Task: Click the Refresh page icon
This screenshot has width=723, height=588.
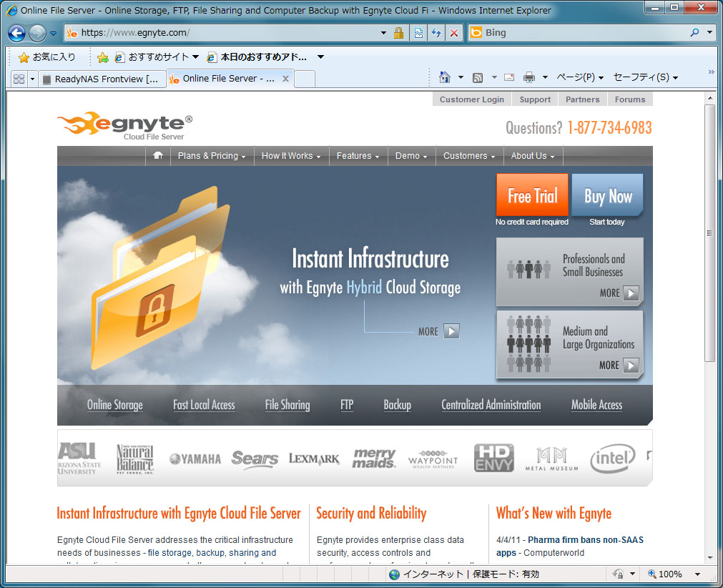Action: tap(436, 33)
